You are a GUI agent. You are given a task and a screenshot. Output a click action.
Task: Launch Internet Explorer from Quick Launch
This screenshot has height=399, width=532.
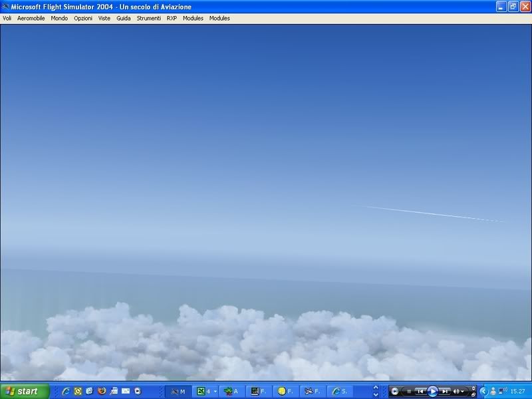[66, 391]
